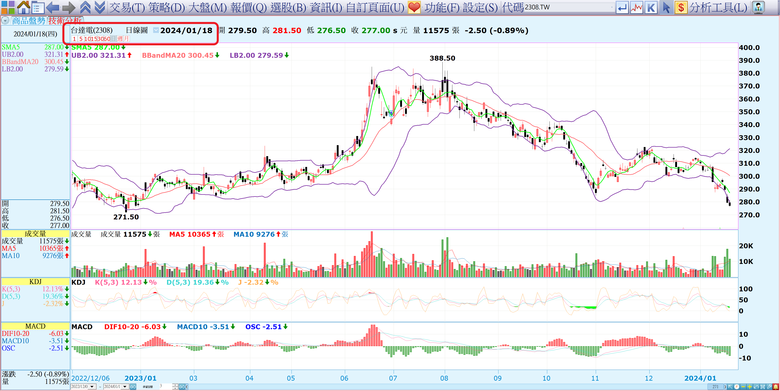Image resolution: width=780 pixels, height=391 pixels.
Task: Open the 報價(Q) menu
Action: pyautogui.click(x=249, y=7)
